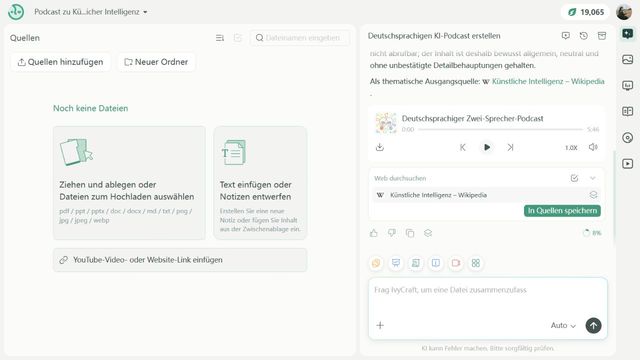This screenshot has width=640, height=360.
Task: Open chat history clock icon
Action: pos(584,36)
